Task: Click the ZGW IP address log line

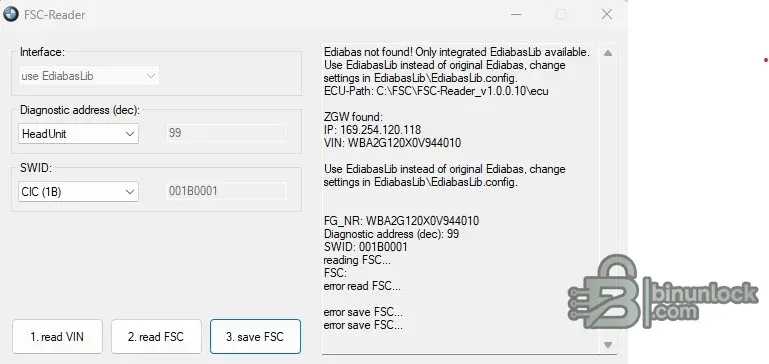Action: click(x=372, y=130)
